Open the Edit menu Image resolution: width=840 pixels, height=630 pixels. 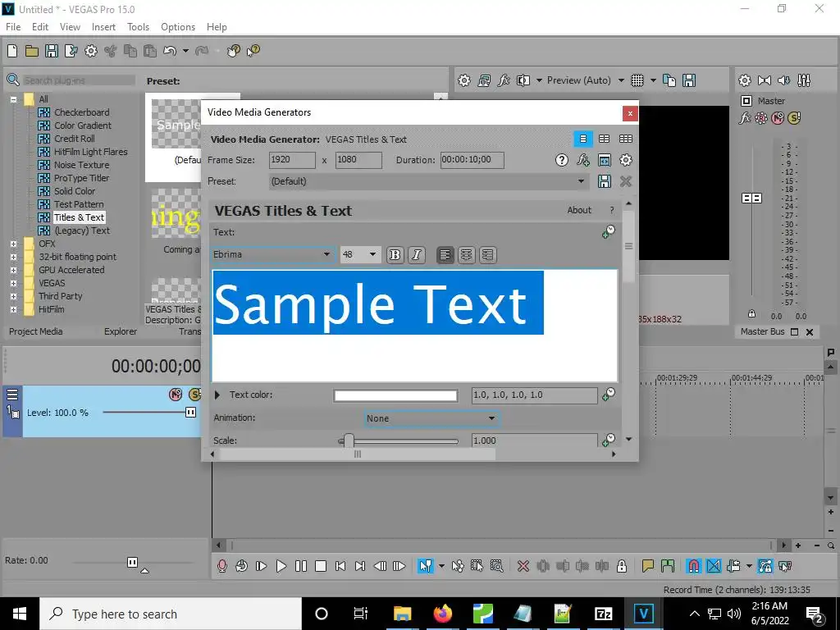(x=40, y=27)
